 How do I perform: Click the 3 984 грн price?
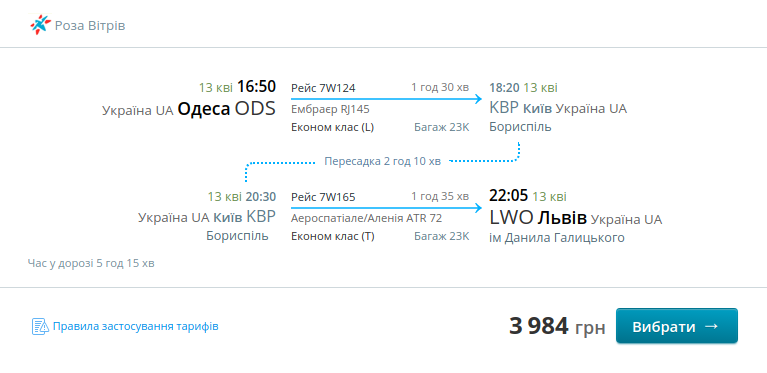(x=557, y=326)
